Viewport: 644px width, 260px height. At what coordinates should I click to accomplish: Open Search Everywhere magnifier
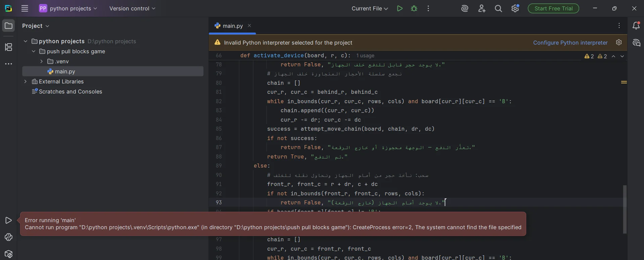[499, 8]
